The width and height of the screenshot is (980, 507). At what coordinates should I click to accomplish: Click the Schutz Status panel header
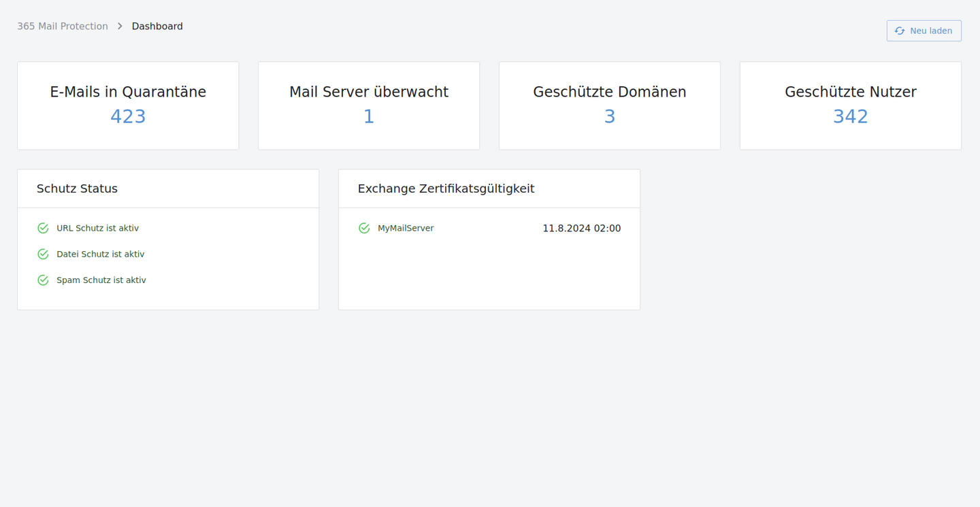click(x=77, y=189)
